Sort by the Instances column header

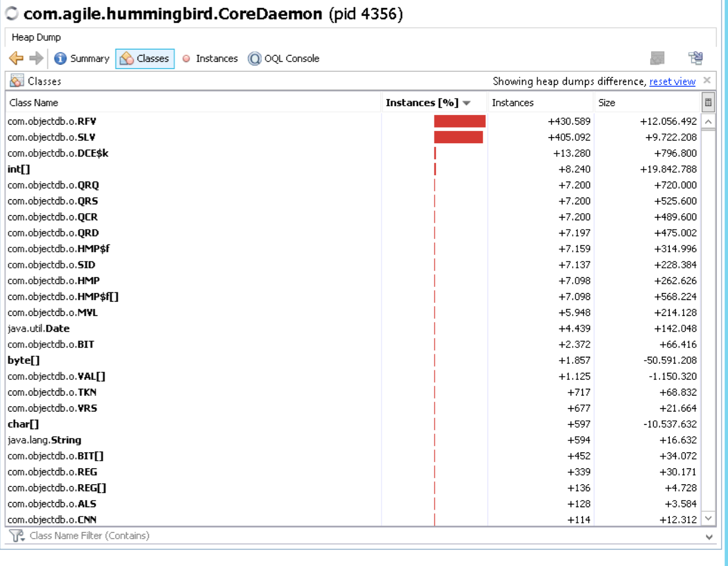540,102
